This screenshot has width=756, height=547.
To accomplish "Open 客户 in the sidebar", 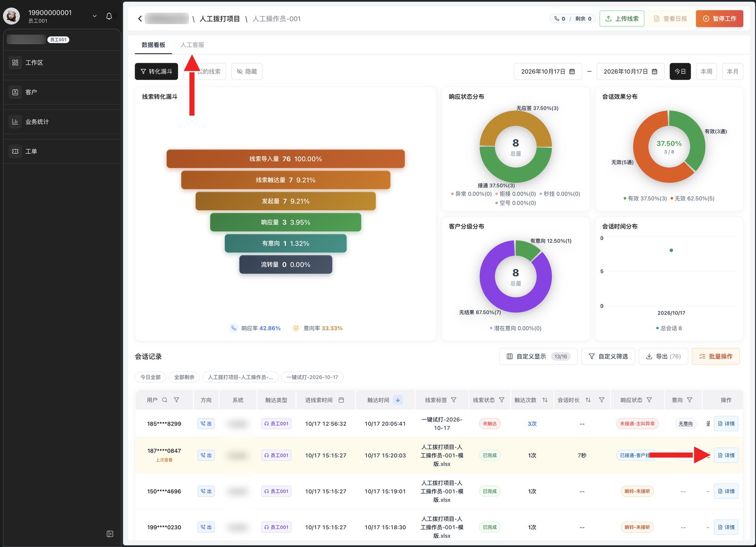I will 62,92.
